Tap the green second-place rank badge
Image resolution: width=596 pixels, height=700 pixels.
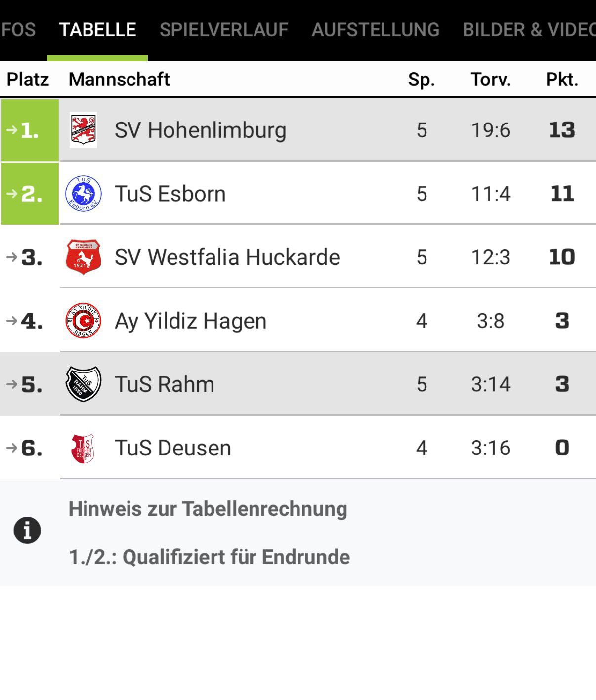(30, 194)
